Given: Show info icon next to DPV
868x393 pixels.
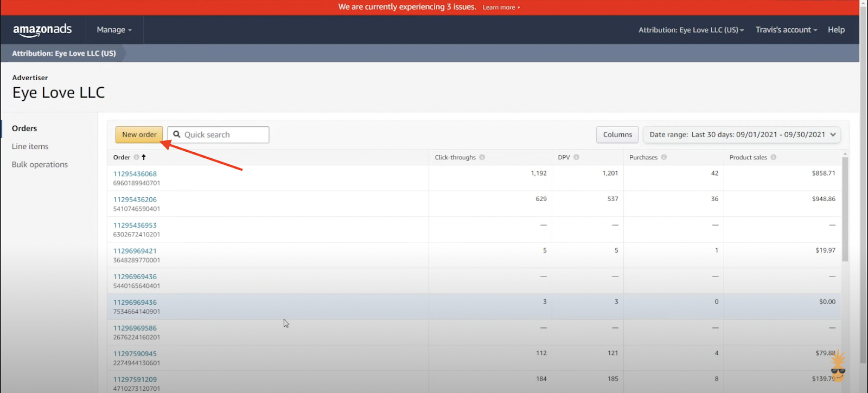Looking at the screenshot, I should pyautogui.click(x=576, y=157).
